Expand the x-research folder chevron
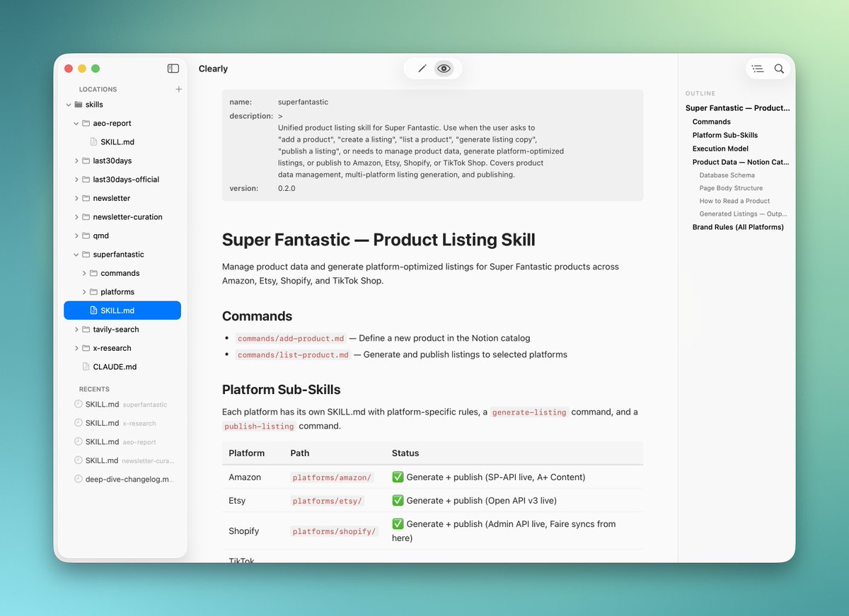The image size is (849, 616). coord(76,348)
